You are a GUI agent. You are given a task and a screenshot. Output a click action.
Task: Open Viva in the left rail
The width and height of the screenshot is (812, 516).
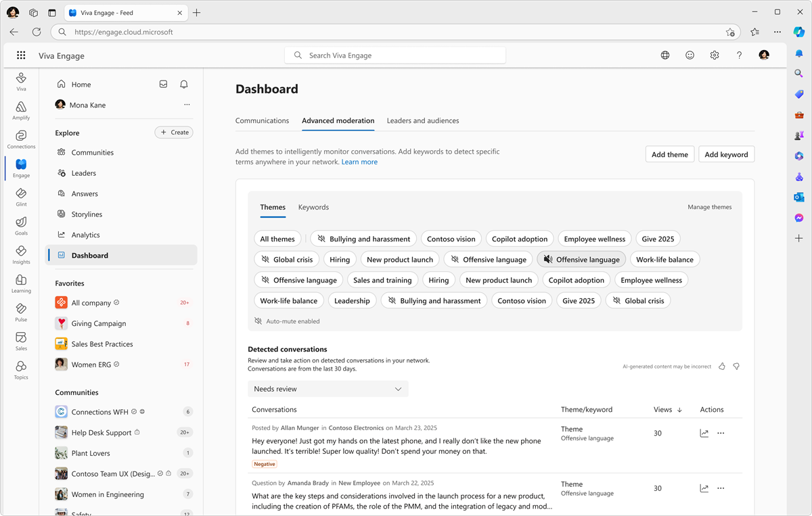click(21, 82)
